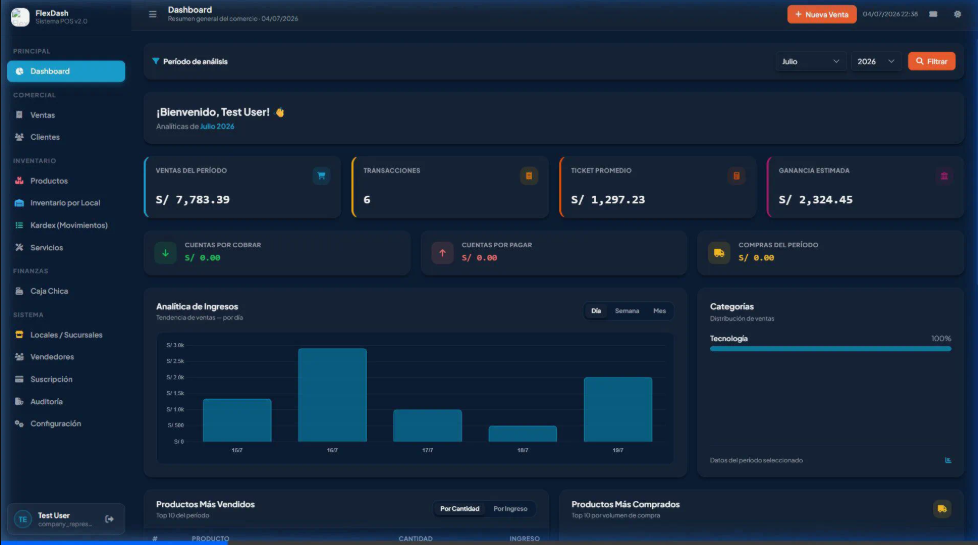Open Suscripción page
978x545 pixels.
(x=66, y=379)
